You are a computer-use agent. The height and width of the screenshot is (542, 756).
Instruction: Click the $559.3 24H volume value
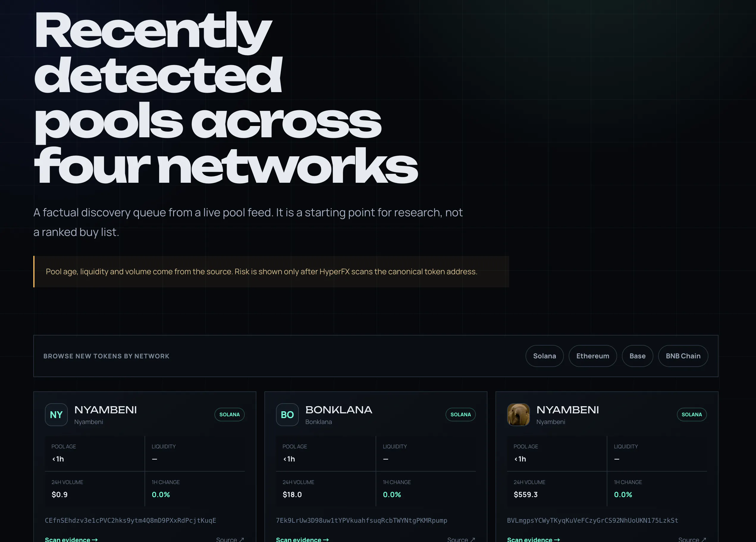point(525,494)
